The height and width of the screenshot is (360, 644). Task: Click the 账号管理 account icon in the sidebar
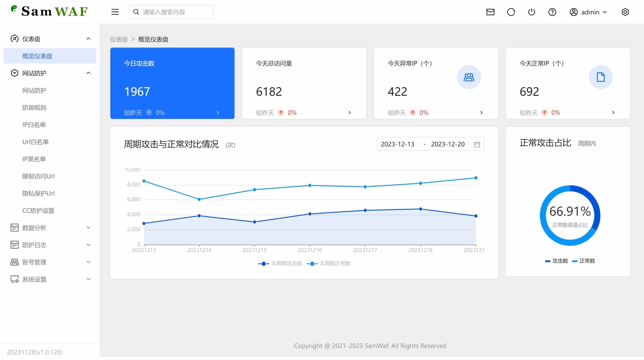pos(14,262)
